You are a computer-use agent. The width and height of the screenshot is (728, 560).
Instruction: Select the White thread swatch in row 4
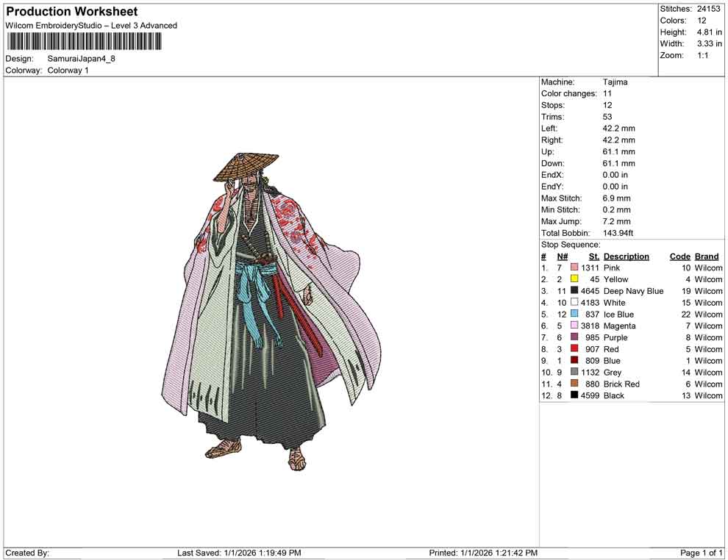(573, 303)
